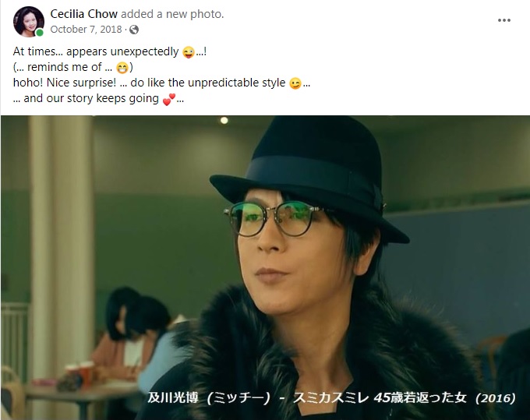Screen dimensions: 530x420
Task: Click the red cups on background table
Action: pos(80,372)
